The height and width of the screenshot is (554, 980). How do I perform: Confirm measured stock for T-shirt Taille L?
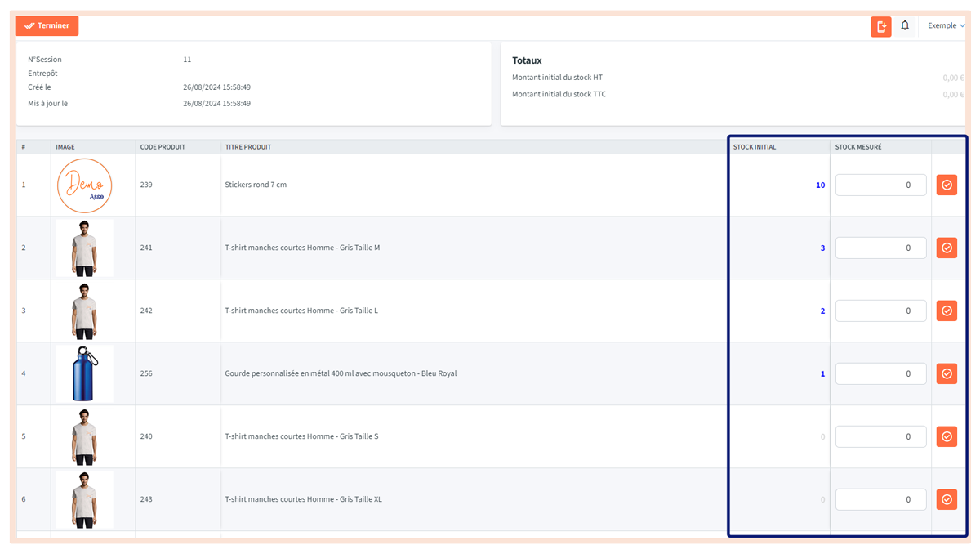(947, 311)
